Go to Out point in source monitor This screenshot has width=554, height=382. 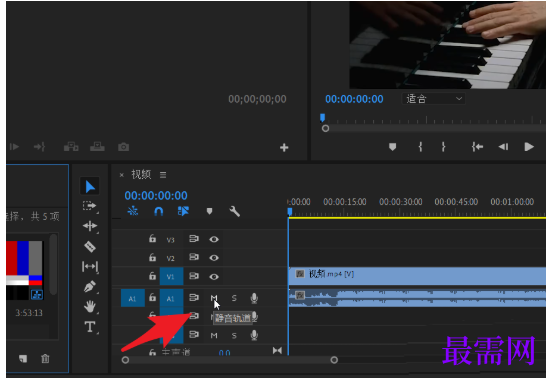[39, 146]
